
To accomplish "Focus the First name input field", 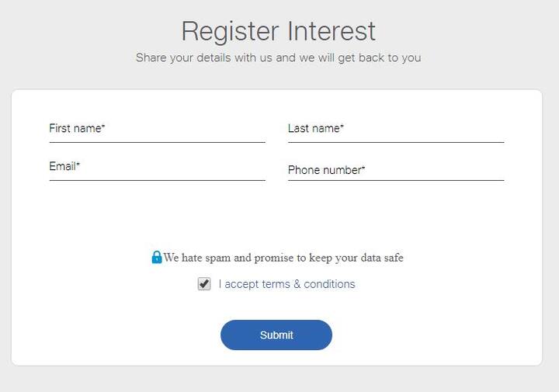I will tap(157, 131).
